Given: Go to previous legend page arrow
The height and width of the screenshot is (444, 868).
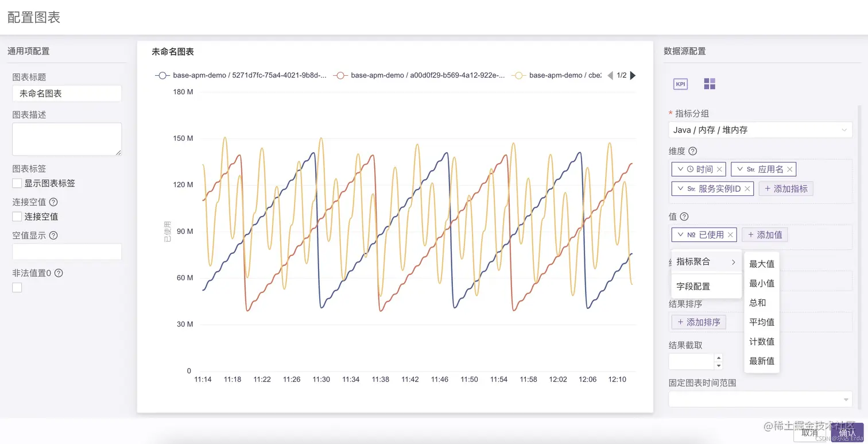Looking at the screenshot, I should pyautogui.click(x=610, y=75).
